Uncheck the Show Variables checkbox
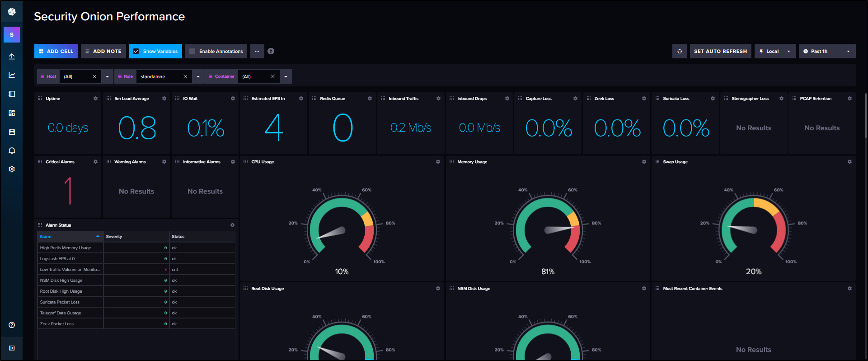 click(136, 51)
